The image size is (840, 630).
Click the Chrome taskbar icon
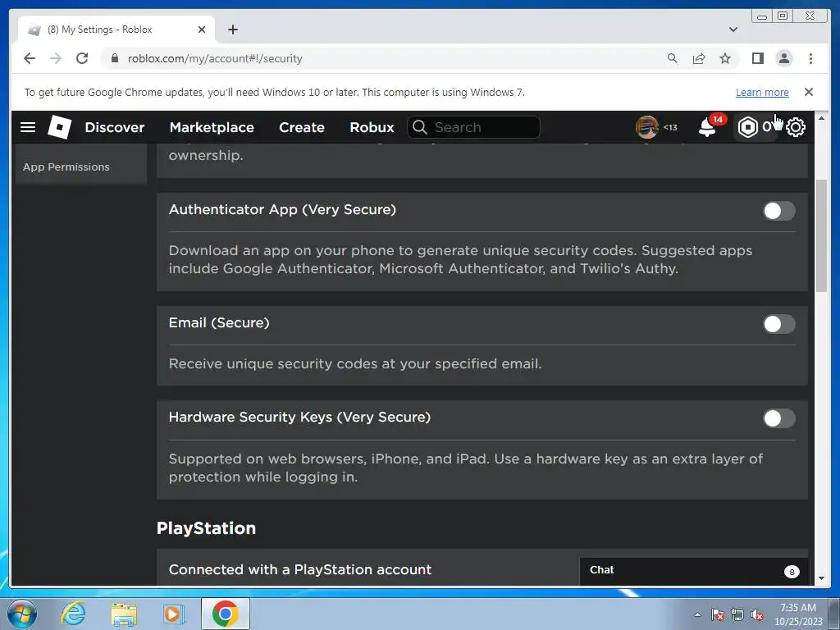click(x=225, y=614)
